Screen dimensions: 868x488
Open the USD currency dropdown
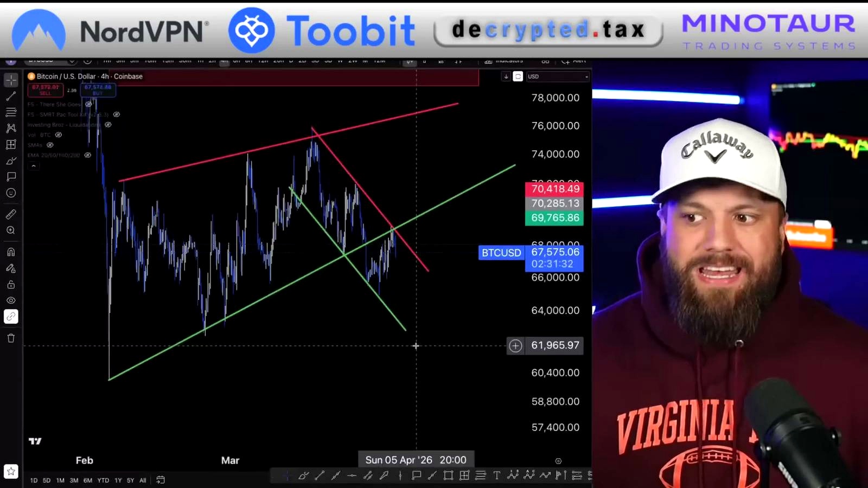click(558, 76)
